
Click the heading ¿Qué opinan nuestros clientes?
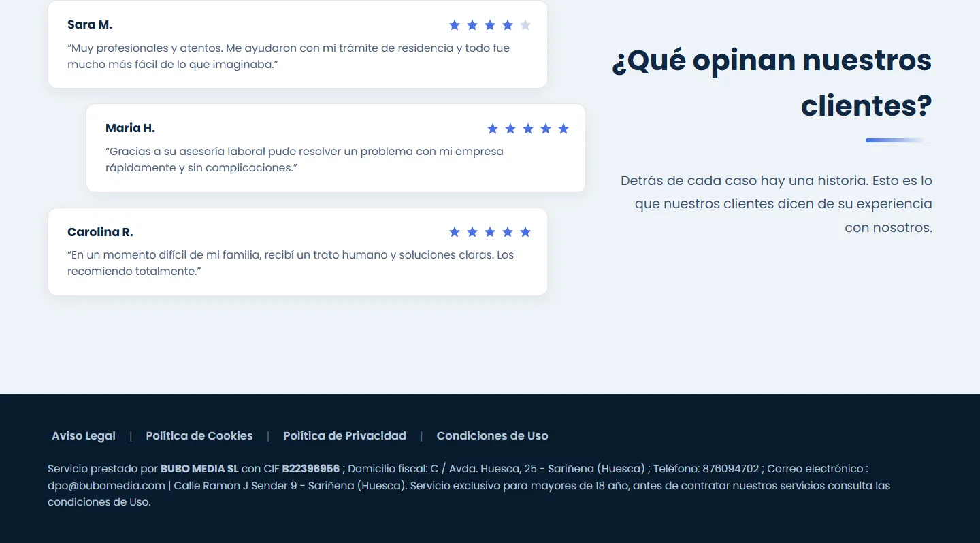click(772, 83)
